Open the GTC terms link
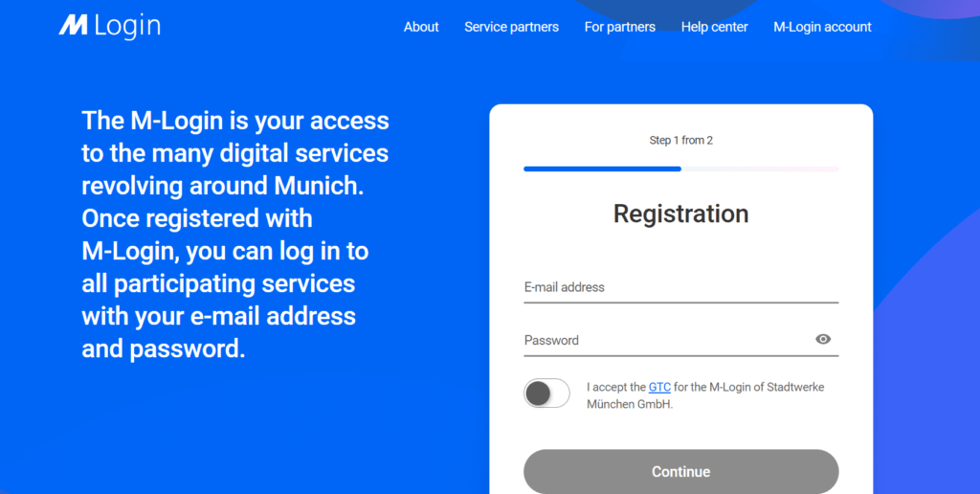 [x=659, y=387]
